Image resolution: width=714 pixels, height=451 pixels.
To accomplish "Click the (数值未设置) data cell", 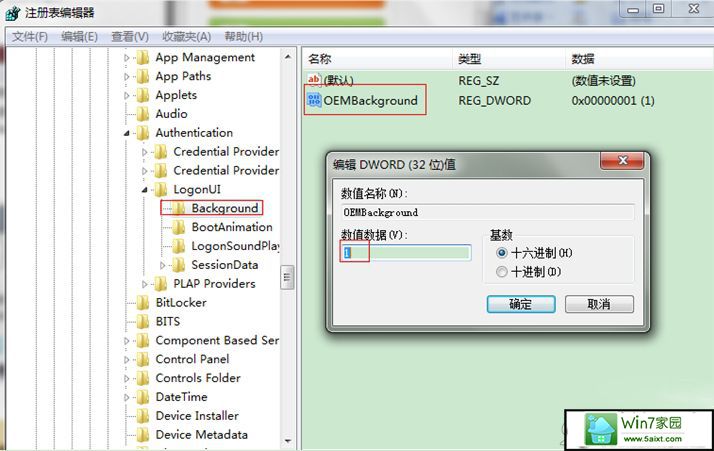I will 603,81.
